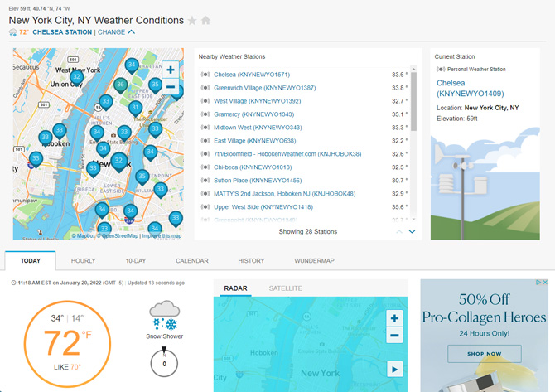555x392 pixels.
Task: Open the 10-DAY tab
Action: tap(136, 260)
